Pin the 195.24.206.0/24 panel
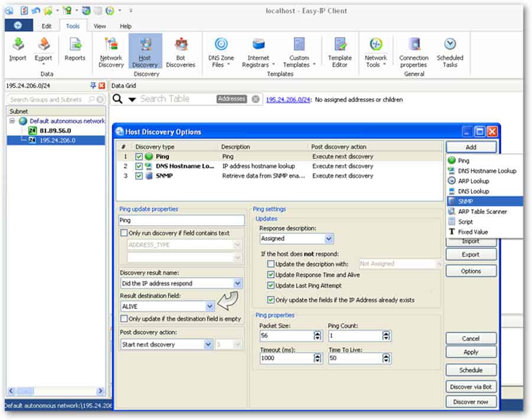The width and height of the screenshot is (532, 420). coord(93,86)
